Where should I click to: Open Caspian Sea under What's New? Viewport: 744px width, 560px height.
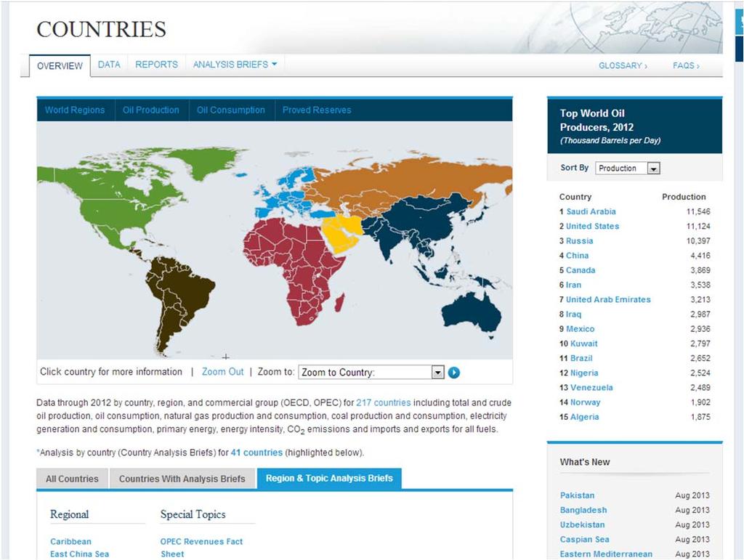tap(584, 540)
